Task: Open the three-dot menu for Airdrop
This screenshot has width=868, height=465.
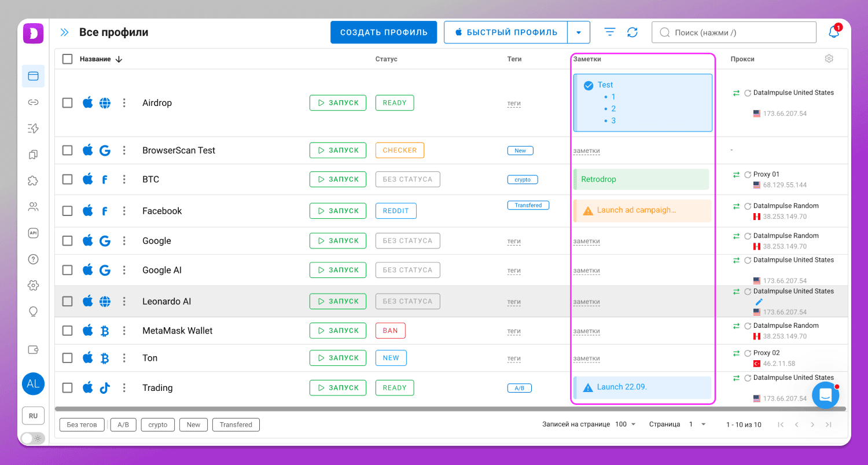Action: [124, 103]
